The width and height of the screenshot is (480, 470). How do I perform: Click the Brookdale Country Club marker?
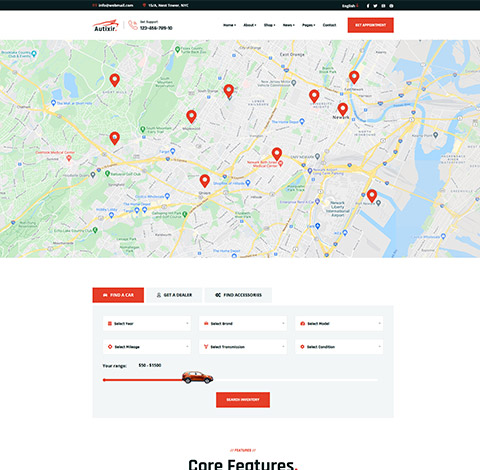click(x=34, y=54)
